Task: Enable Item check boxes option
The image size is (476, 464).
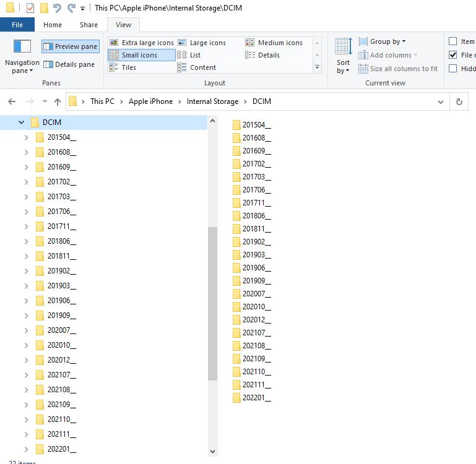Action: point(452,41)
